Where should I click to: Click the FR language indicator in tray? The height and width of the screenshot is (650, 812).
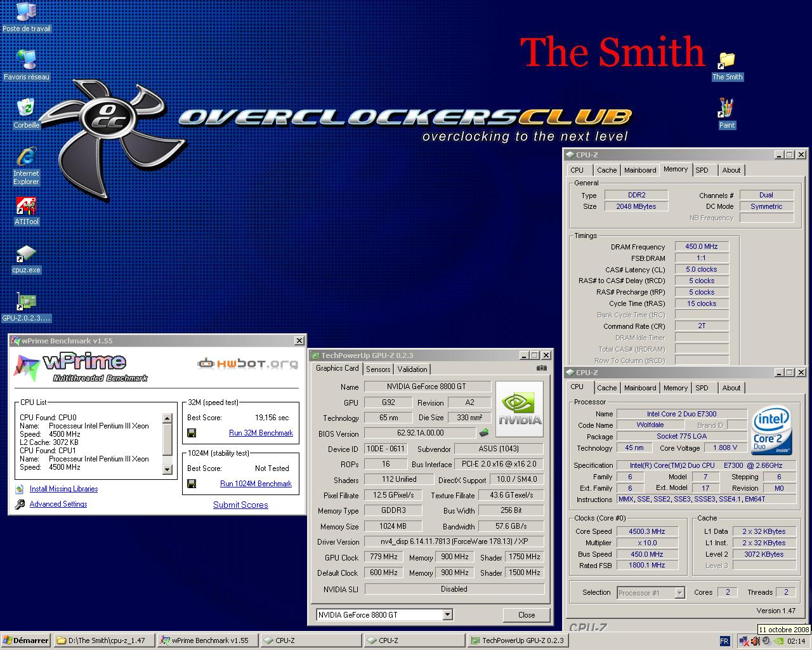(724, 641)
